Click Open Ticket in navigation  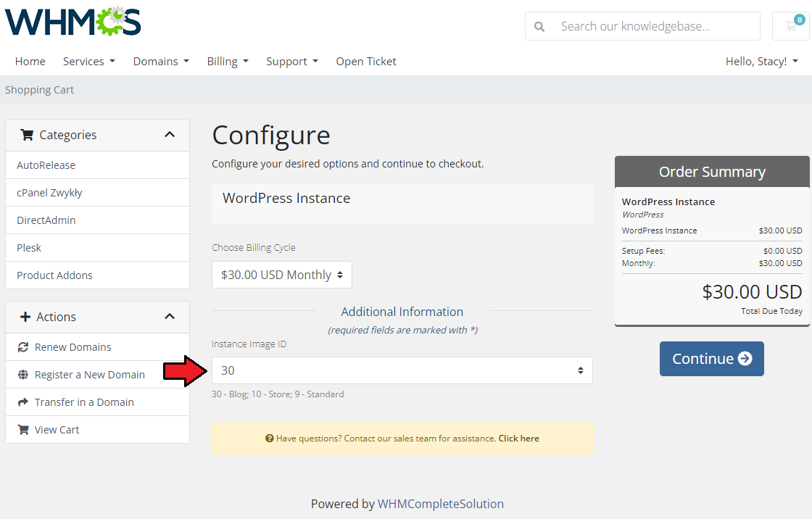click(x=366, y=61)
